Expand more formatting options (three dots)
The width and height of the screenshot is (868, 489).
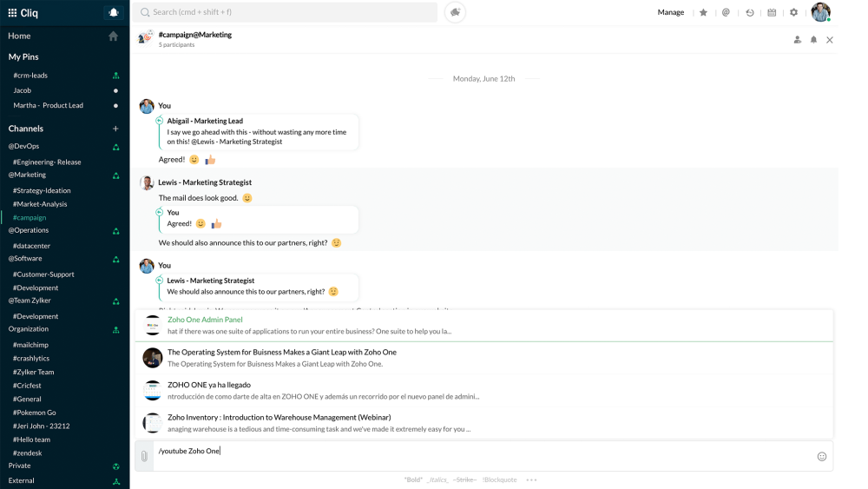point(531,479)
